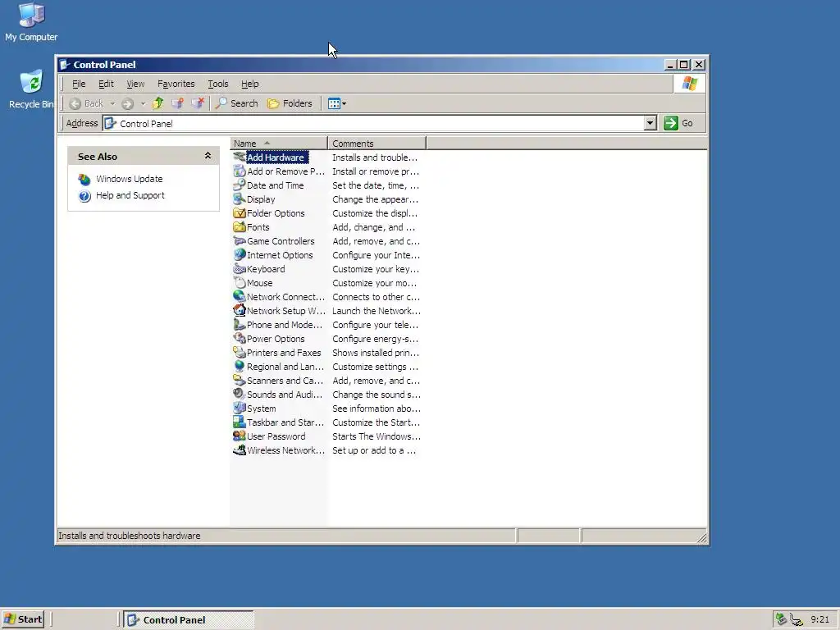840x630 pixels.
Task: Click the Back toolbar button
Action: click(87, 103)
